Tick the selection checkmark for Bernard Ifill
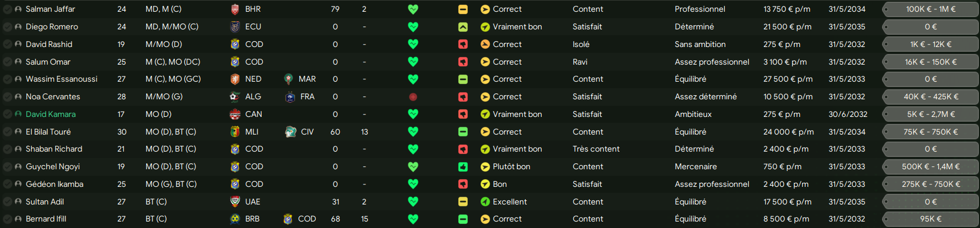This screenshot has height=228, width=980. [x=7, y=219]
